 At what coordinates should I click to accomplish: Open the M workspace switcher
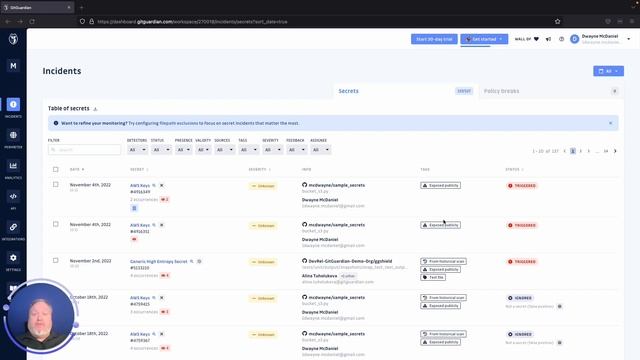(13, 66)
